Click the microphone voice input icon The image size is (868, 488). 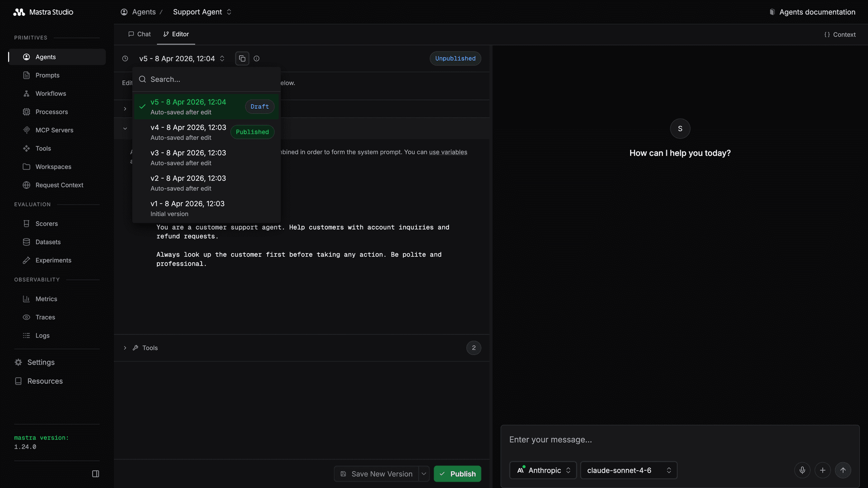(x=802, y=470)
